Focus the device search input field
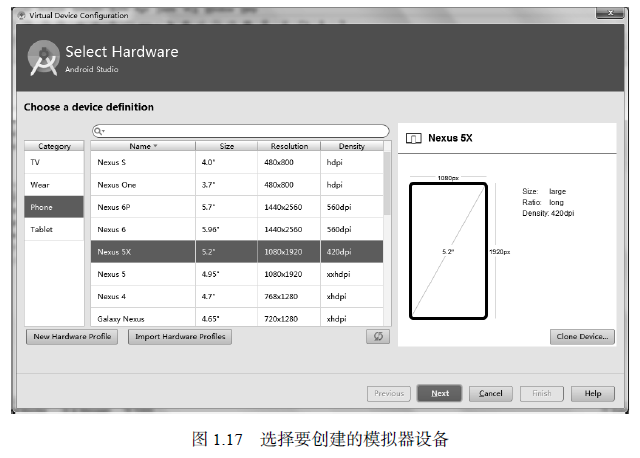 coord(240,131)
